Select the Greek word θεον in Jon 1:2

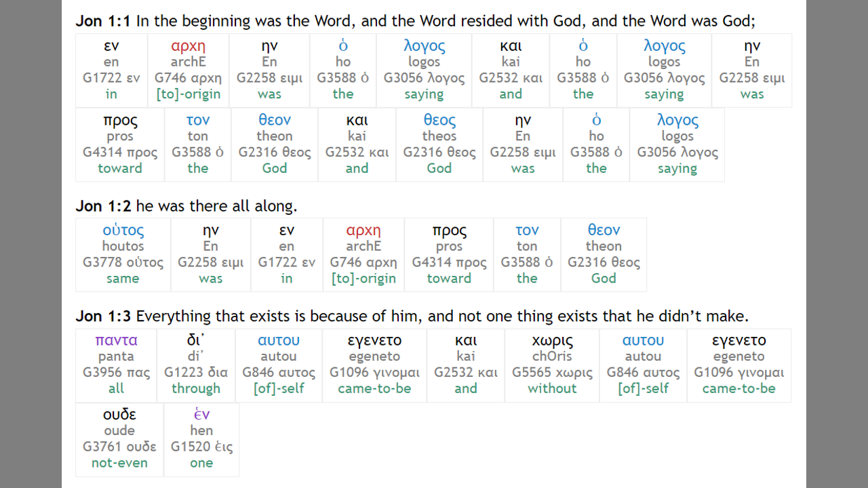[604, 230]
